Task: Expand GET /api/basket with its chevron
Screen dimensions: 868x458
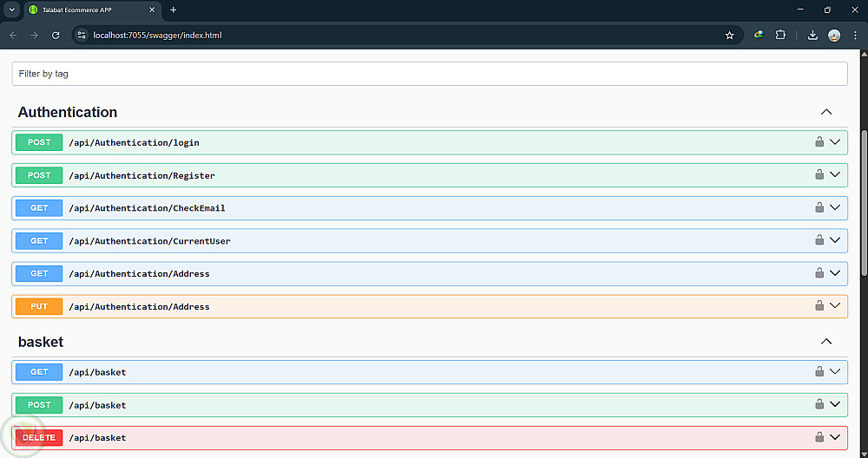Action: 835,372
